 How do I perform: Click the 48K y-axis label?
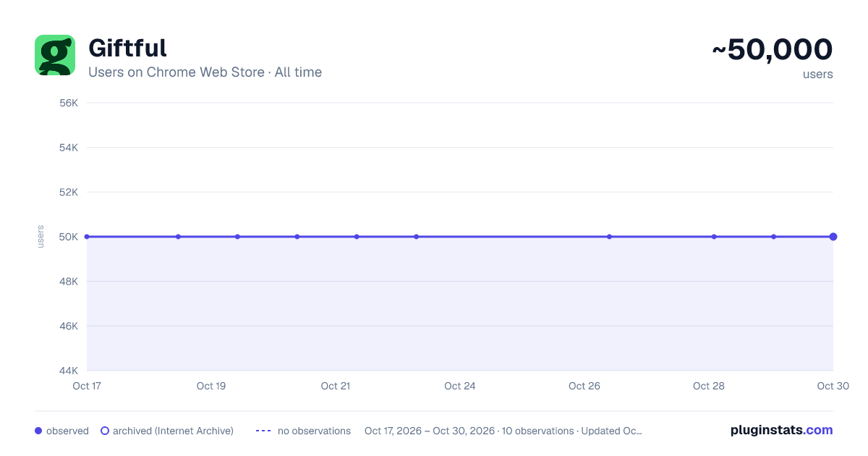(69, 282)
